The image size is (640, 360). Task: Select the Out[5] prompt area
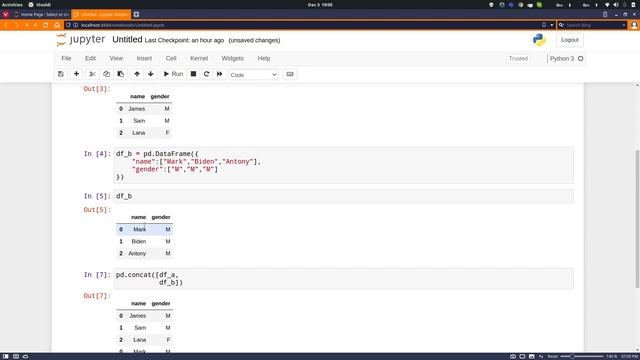pos(97,210)
